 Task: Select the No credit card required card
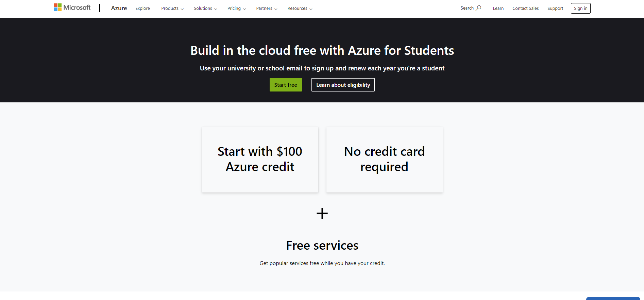pyautogui.click(x=384, y=160)
